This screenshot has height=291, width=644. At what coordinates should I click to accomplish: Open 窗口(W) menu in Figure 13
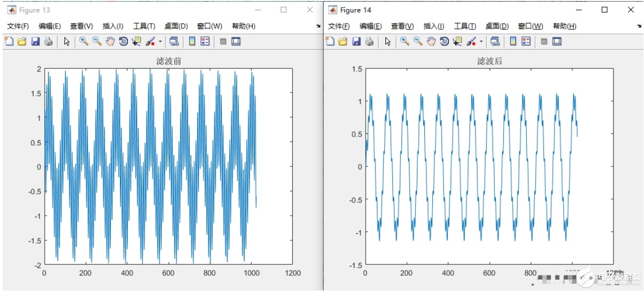[210, 26]
